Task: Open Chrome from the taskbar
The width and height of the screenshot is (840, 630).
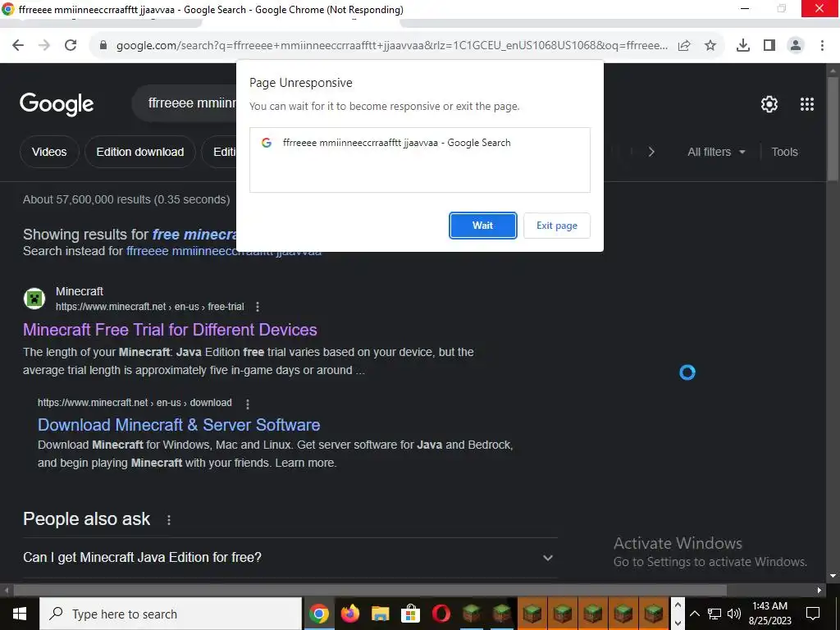Action: tap(319, 614)
